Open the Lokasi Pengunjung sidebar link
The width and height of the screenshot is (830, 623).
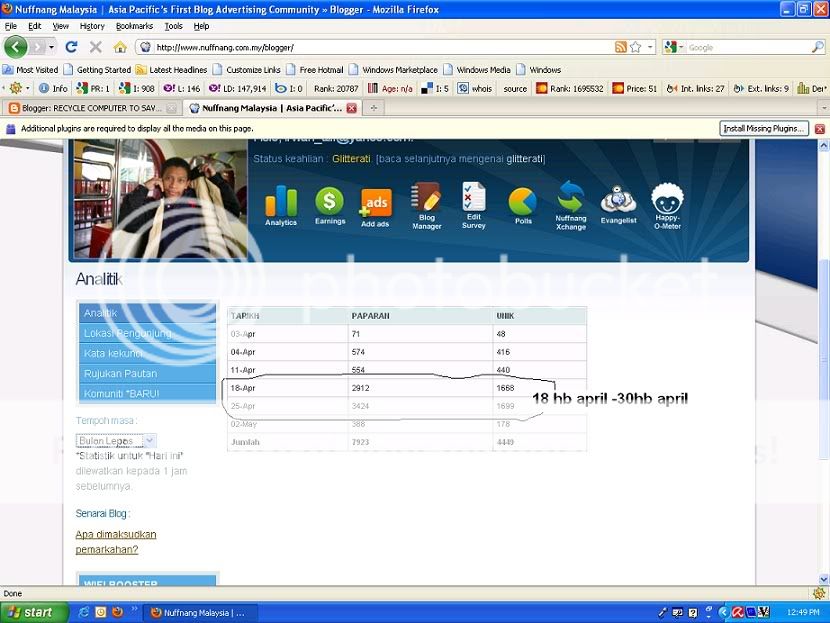click(x=148, y=333)
